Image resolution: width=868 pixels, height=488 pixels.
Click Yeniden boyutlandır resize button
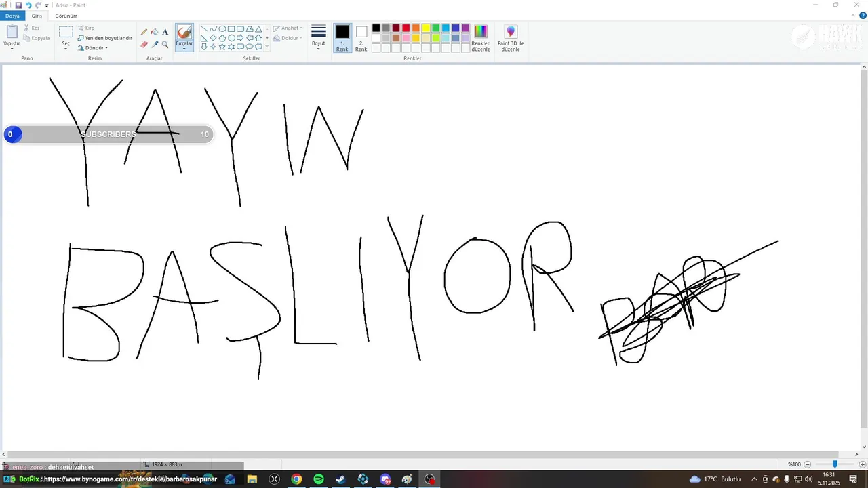(104, 38)
